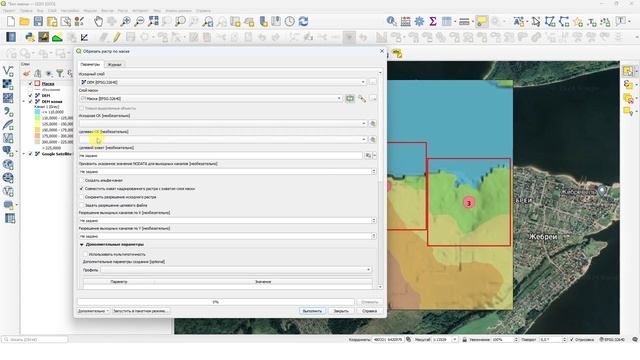Click the Toggle Editing pencil icon
The image size is (640, 360).
117,38
